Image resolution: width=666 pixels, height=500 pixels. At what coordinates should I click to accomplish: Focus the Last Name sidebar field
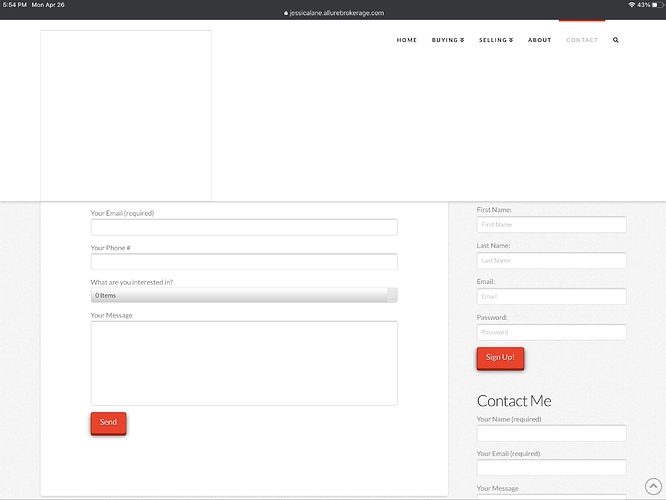[x=551, y=260]
